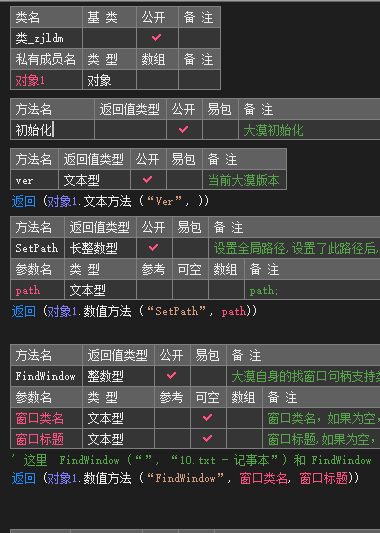
Task: Toggle 公开 checkmark for method 初始化
Action: (184, 130)
